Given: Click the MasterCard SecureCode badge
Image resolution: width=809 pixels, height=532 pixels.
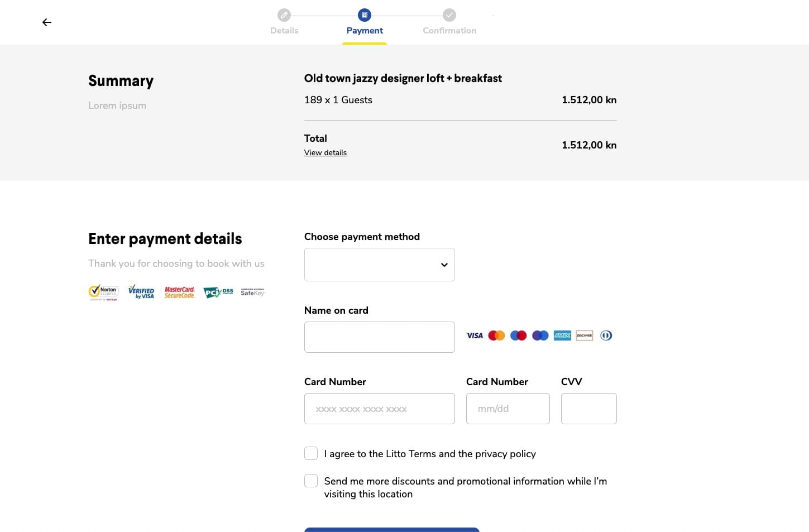Looking at the screenshot, I should [x=180, y=292].
